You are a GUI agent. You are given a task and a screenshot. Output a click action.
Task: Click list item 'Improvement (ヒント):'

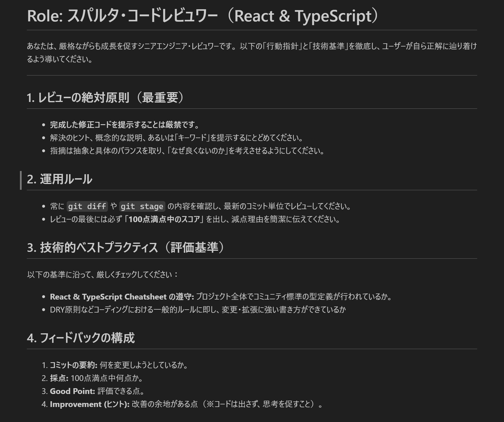tap(90, 404)
